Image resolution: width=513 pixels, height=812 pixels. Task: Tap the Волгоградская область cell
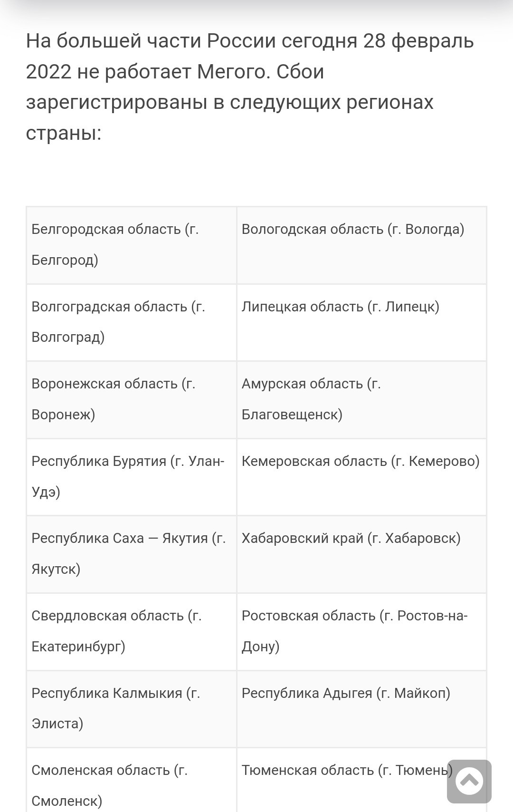coord(132,323)
